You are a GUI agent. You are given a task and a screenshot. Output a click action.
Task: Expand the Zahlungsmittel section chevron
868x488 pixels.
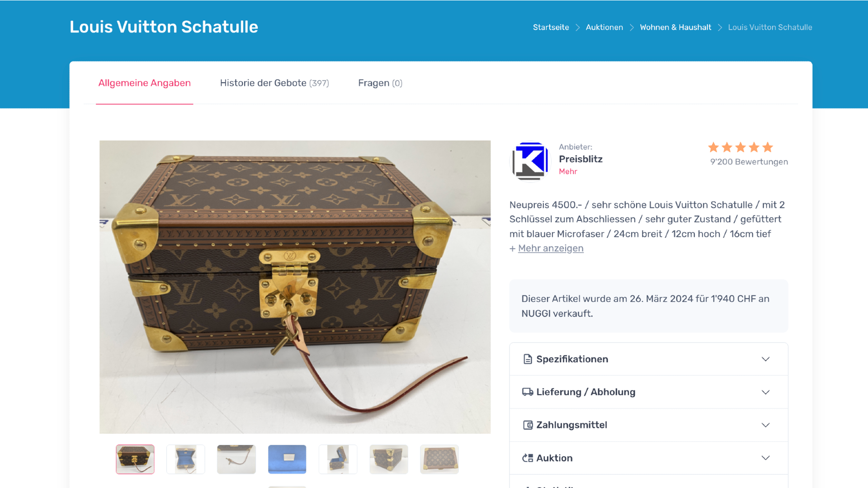coord(765,425)
